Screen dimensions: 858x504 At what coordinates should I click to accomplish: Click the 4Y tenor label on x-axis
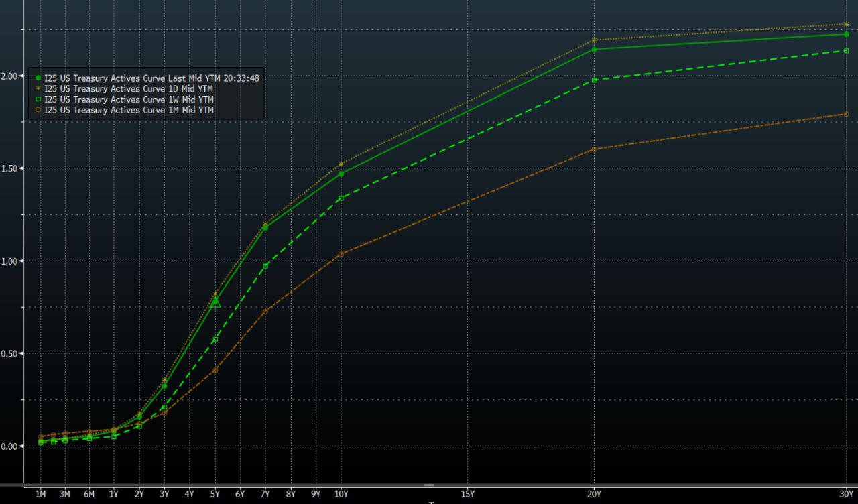190,494
